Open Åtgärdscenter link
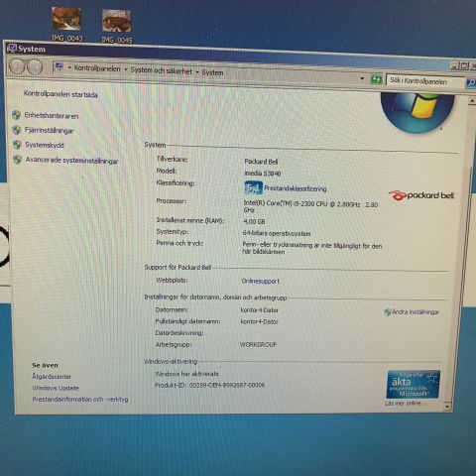Image resolution: width=476 pixels, height=476 pixels. tap(52, 377)
